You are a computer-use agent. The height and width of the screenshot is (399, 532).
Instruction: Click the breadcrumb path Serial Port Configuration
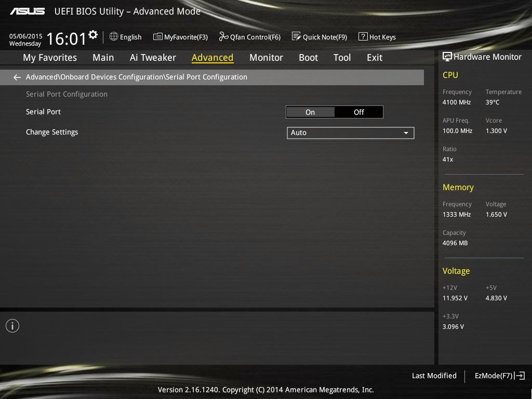[206, 77]
